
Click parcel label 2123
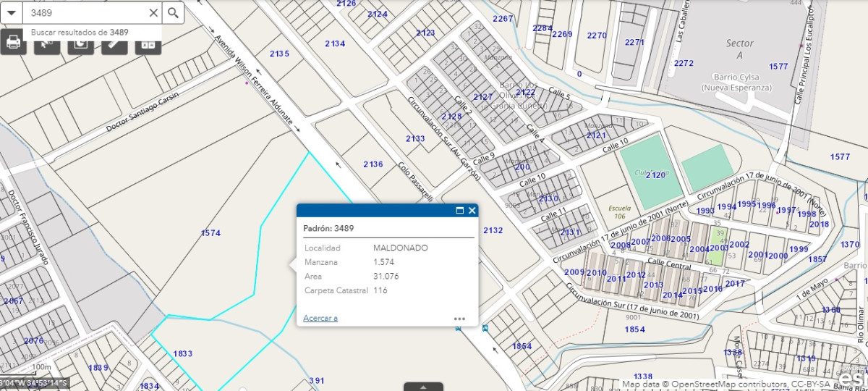point(425,33)
